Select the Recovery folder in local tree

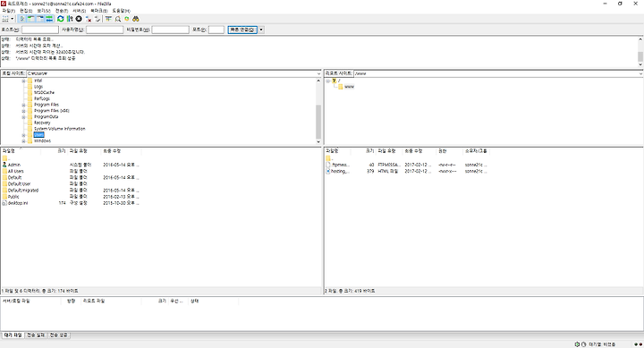point(42,123)
